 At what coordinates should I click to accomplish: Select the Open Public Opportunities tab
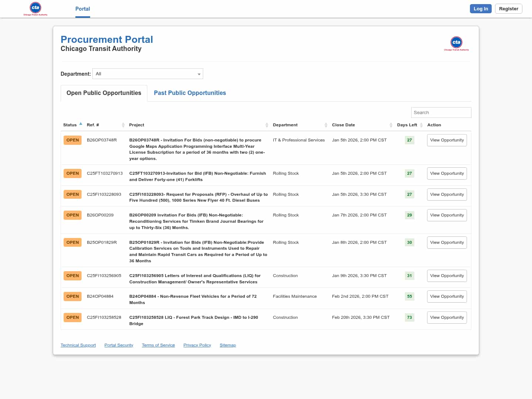pos(104,93)
